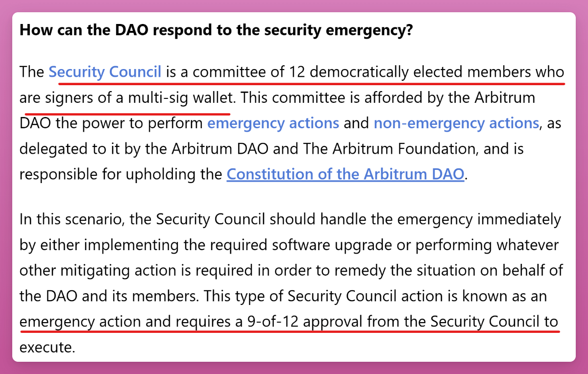Screen dimensions: 588x374
Task: Click 'In this scenario' paragraph opening
Action: coord(69,220)
